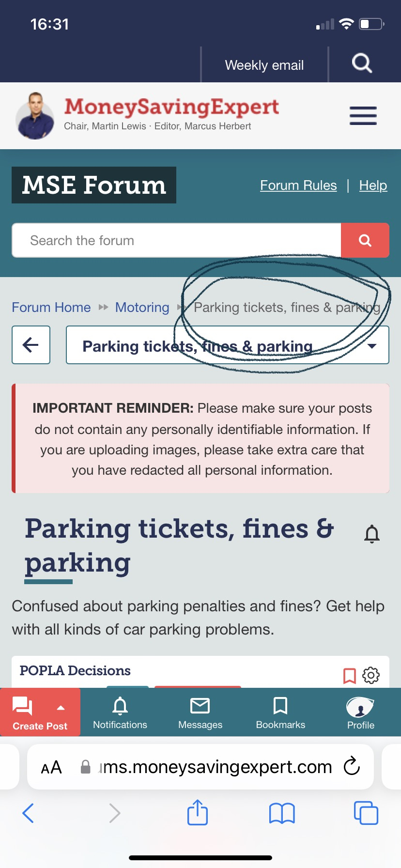Open the hamburger navigation menu

click(x=363, y=116)
